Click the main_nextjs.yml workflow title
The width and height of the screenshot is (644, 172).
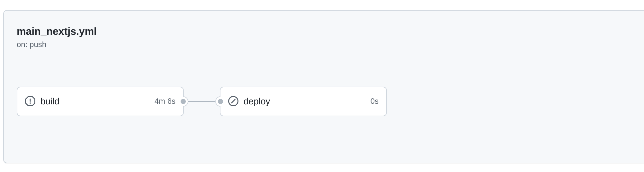coord(57,31)
